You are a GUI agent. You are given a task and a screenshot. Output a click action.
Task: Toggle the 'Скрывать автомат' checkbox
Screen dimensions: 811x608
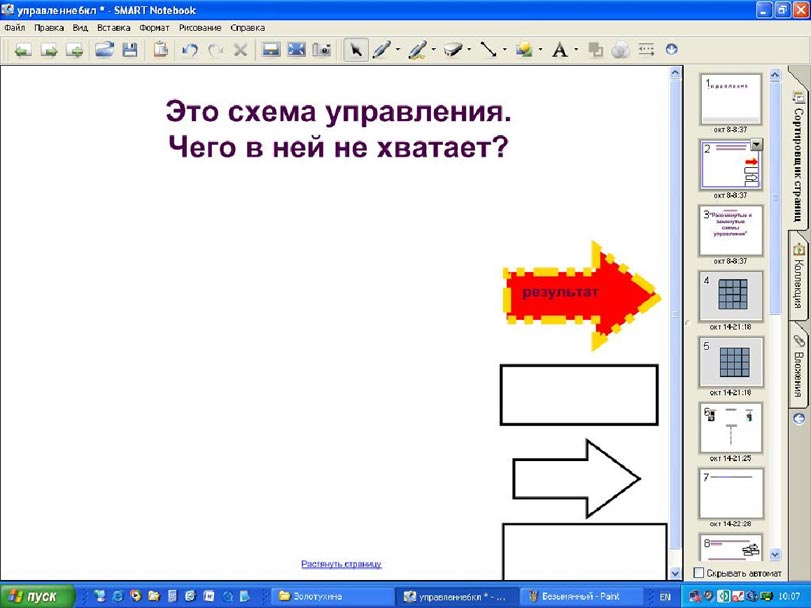click(x=699, y=572)
